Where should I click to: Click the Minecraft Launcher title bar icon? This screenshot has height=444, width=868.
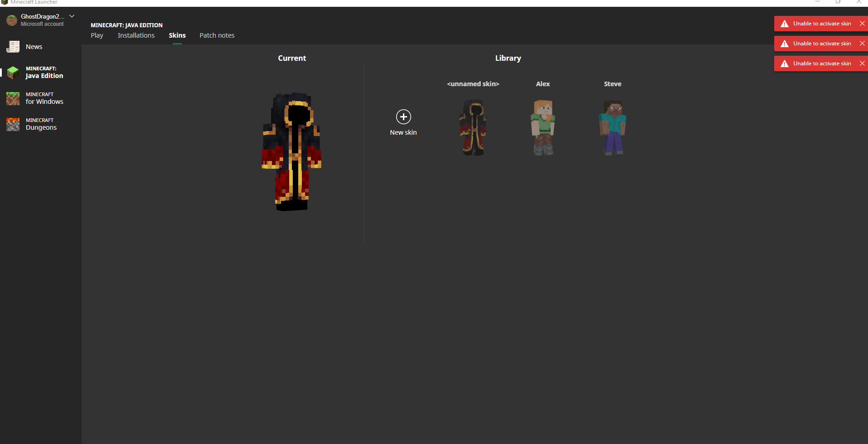click(x=5, y=2)
